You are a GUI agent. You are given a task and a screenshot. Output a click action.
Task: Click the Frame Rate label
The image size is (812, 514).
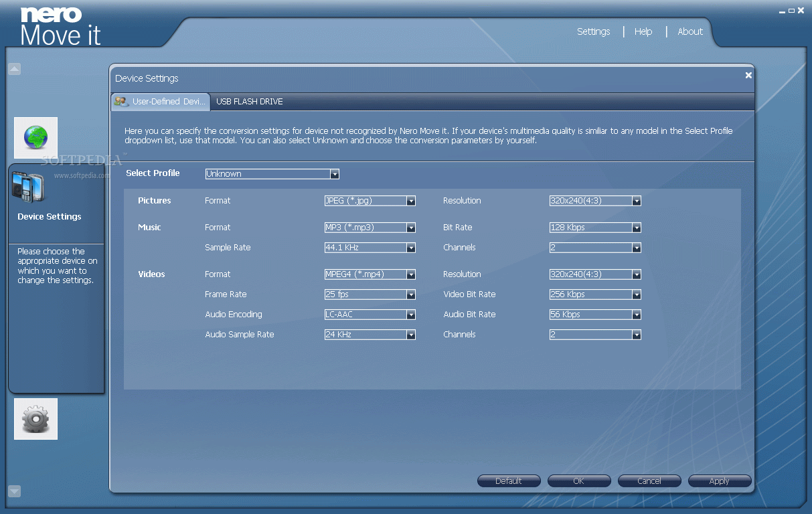pos(226,294)
